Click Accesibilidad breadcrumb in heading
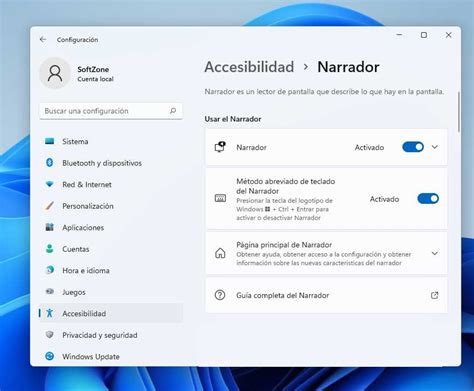 [249, 67]
